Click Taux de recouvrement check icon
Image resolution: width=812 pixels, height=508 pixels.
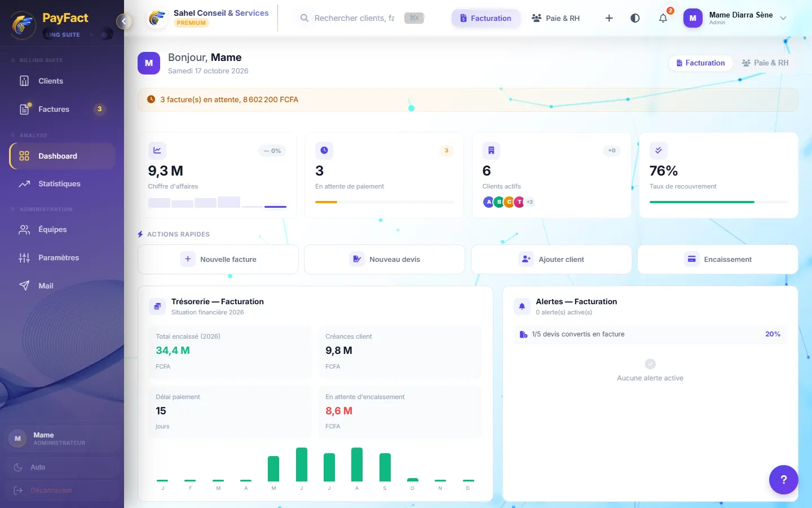coord(659,151)
